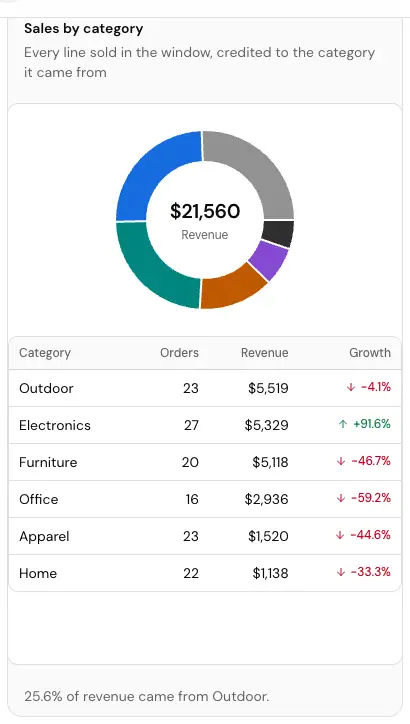Image resolution: width=410 pixels, height=724 pixels.
Task: Click the Outdoor growth value -4.1%
Action: click(x=375, y=387)
